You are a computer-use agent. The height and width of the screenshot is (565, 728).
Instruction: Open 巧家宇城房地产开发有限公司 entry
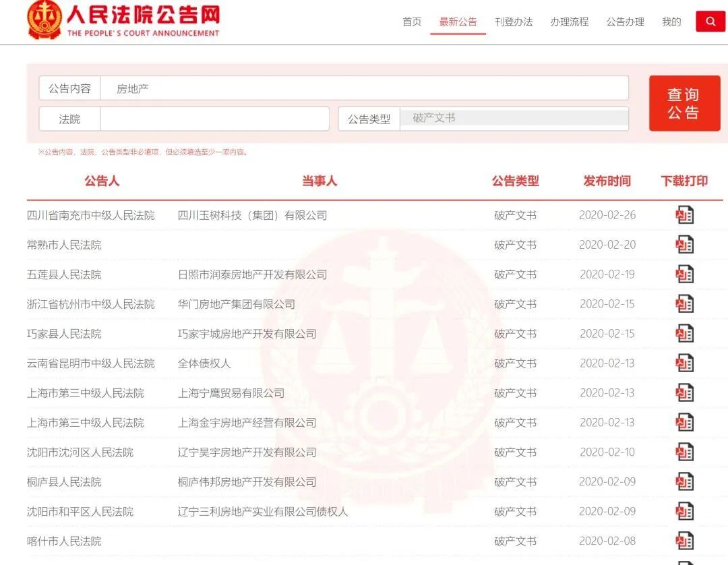tap(247, 334)
